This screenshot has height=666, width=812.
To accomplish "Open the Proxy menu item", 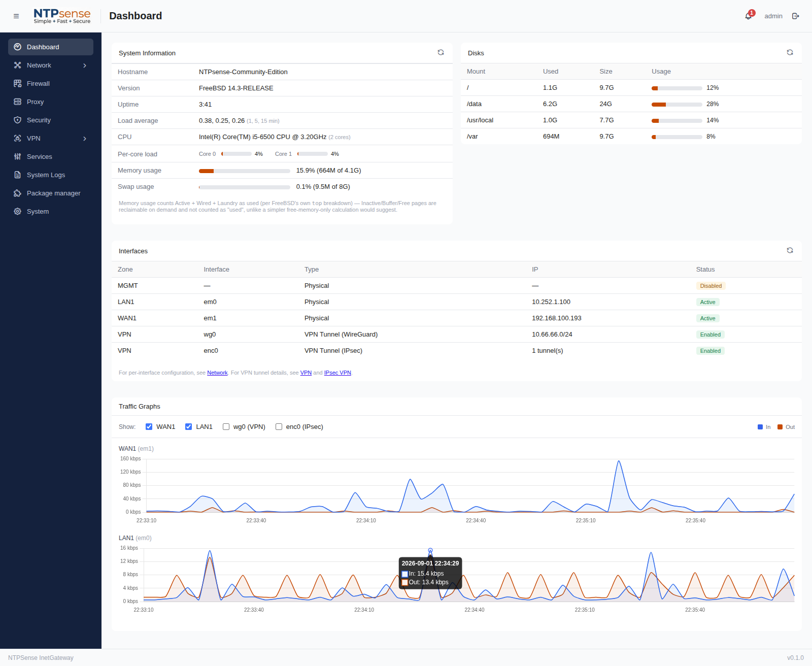I will coord(51,102).
